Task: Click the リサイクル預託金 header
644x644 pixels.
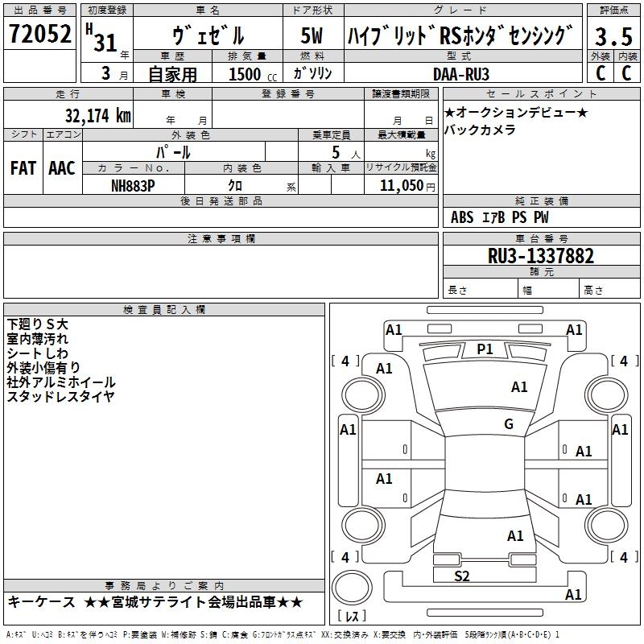Action: click(401, 167)
